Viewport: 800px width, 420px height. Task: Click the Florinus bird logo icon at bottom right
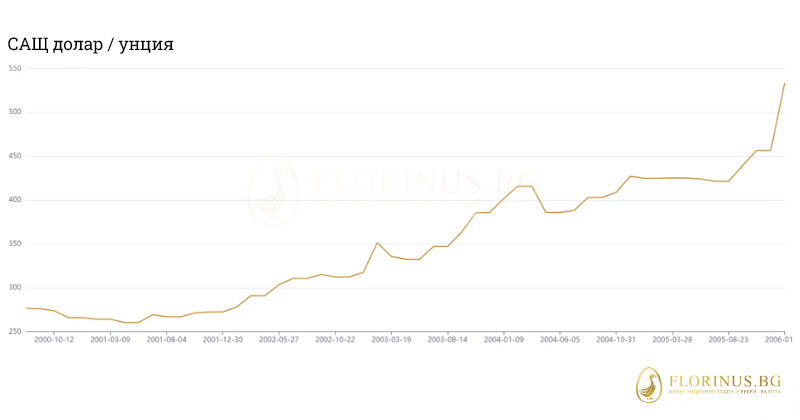pyautogui.click(x=651, y=384)
